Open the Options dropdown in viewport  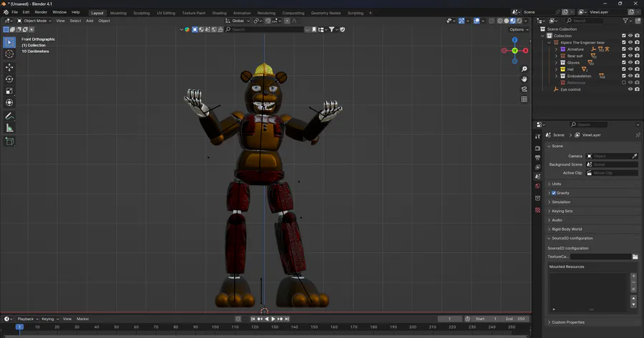coord(519,29)
